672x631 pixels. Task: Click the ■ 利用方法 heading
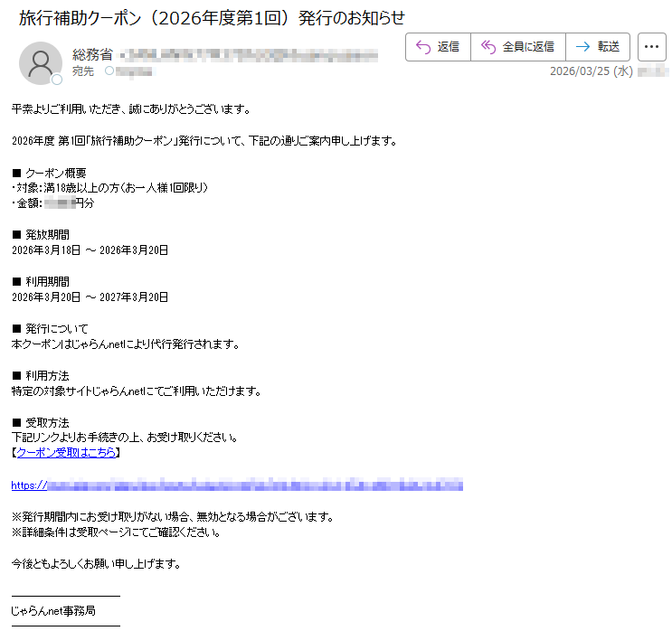point(43,375)
